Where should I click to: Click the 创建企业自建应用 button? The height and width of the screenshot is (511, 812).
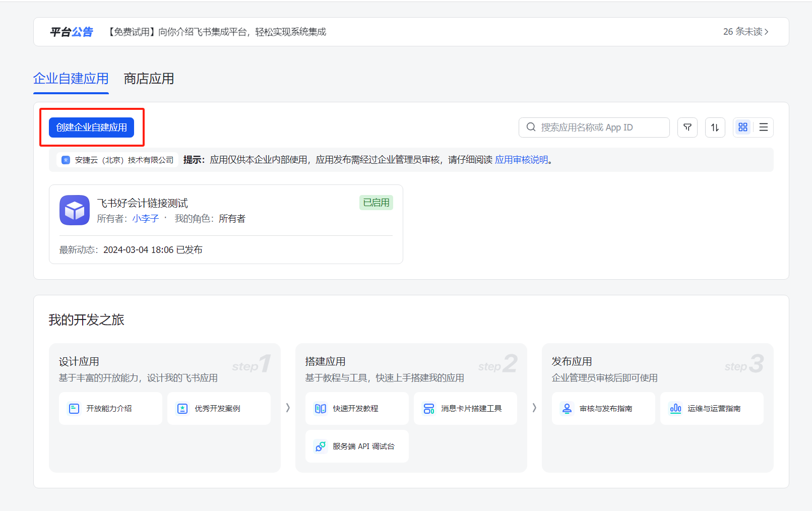click(91, 127)
